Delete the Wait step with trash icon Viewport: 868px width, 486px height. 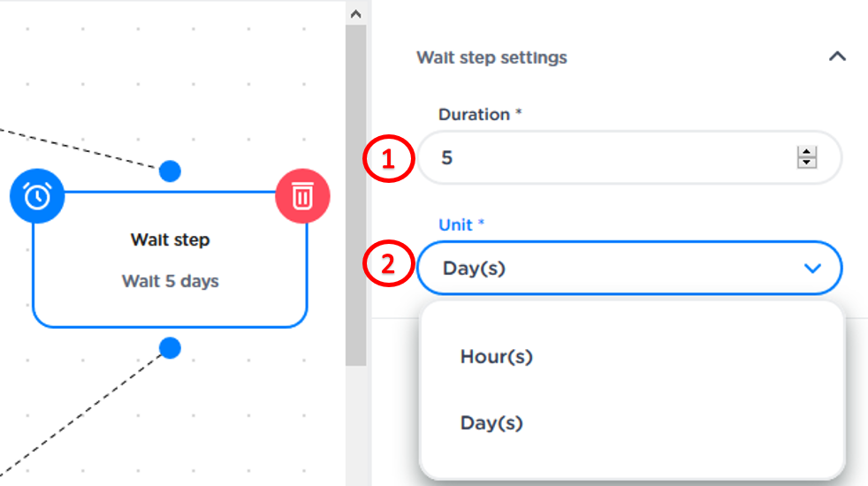(x=302, y=196)
